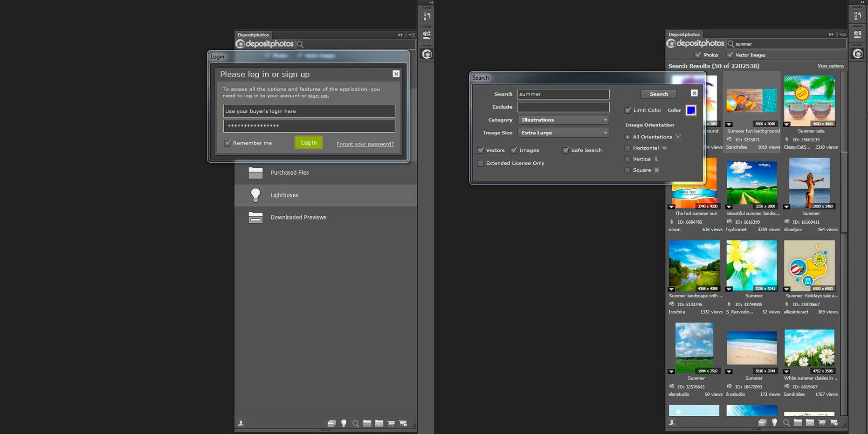This screenshot has height=434, width=868.
Task: Click the depositphotos logo in the results panel
Action: point(696,43)
